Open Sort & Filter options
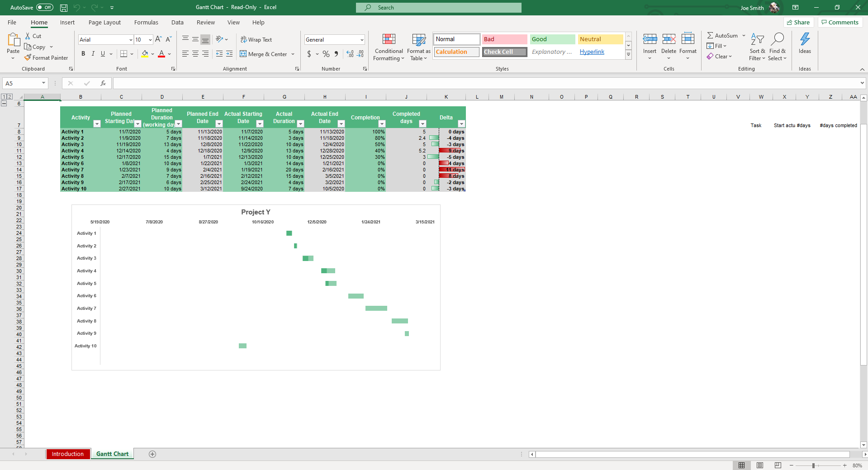This screenshot has width=868, height=470. pos(757,47)
